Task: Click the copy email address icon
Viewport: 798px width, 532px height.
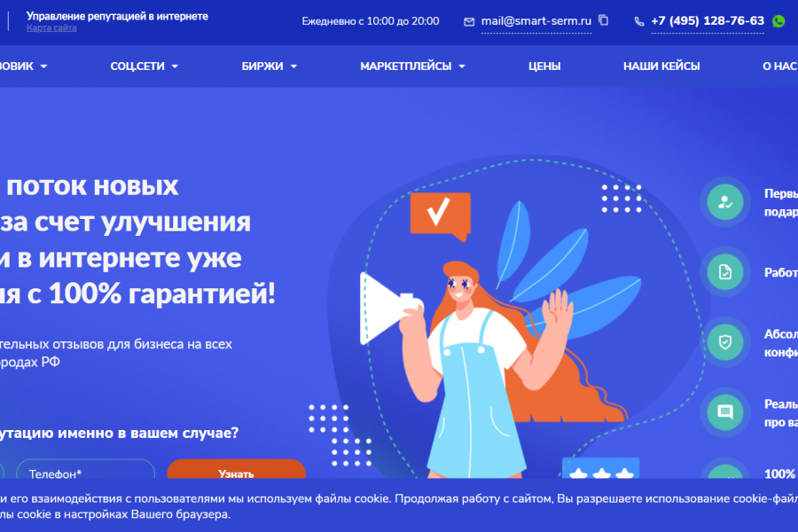Action: 603,20
